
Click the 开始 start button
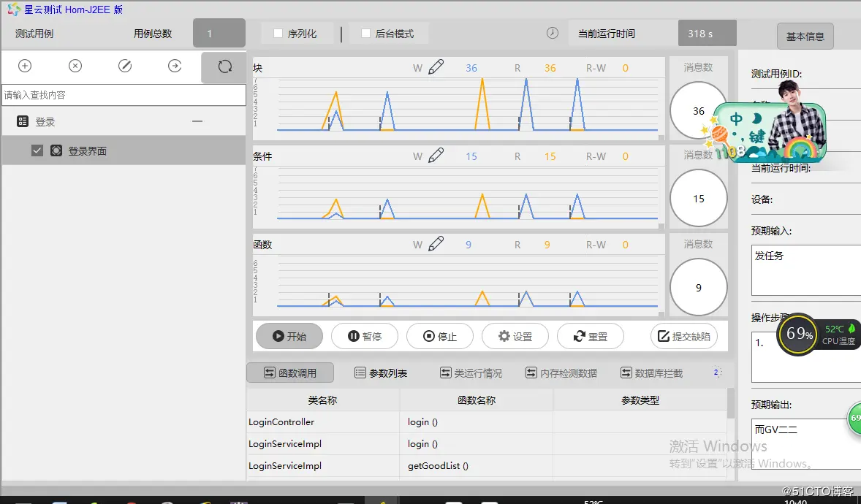[289, 336]
